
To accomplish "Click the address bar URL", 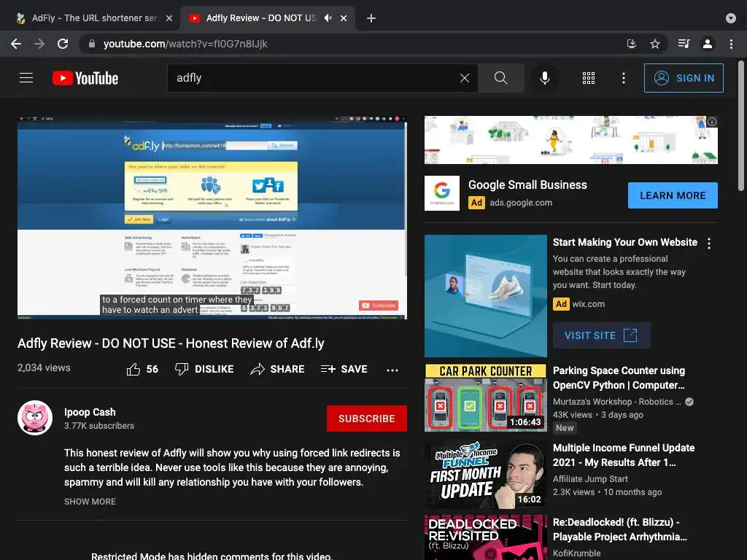I will pos(185,44).
